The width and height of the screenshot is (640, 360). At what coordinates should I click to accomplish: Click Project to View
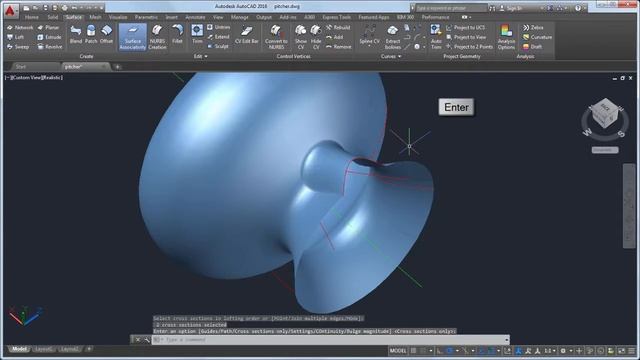pyautogui.click(x=466, y=37)
